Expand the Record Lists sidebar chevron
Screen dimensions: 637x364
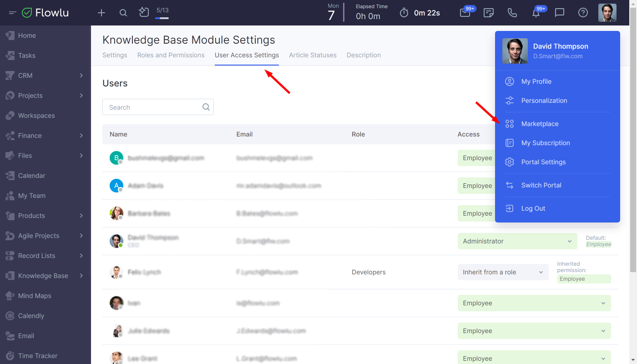coord(81,256)
